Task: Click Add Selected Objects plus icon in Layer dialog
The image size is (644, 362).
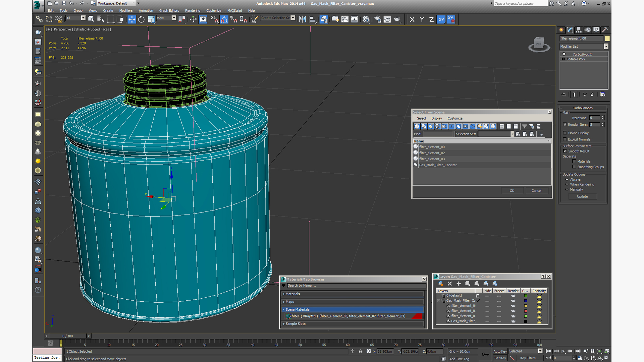Action: (x=459, y=284)
